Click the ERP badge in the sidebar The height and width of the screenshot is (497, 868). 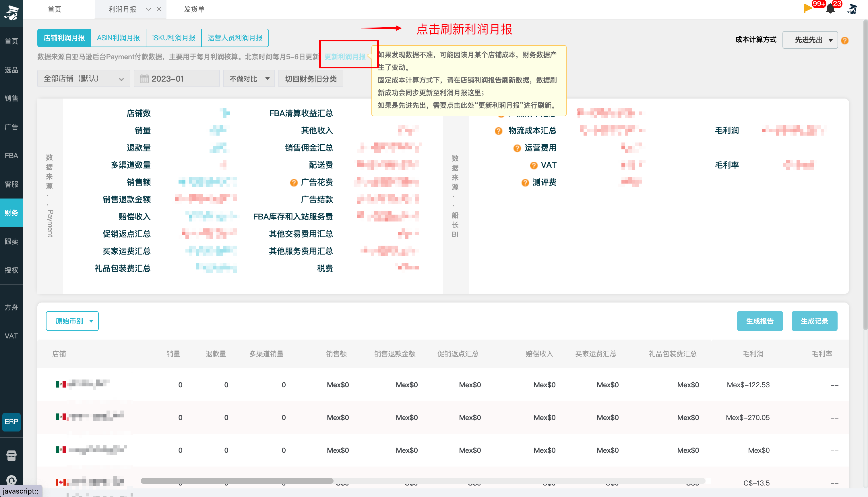11,422
